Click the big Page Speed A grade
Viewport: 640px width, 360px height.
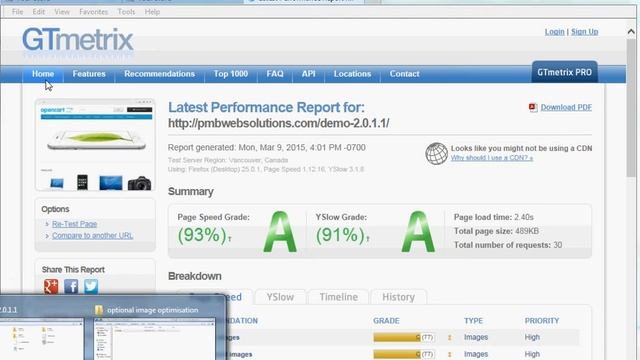coord(280,232)
